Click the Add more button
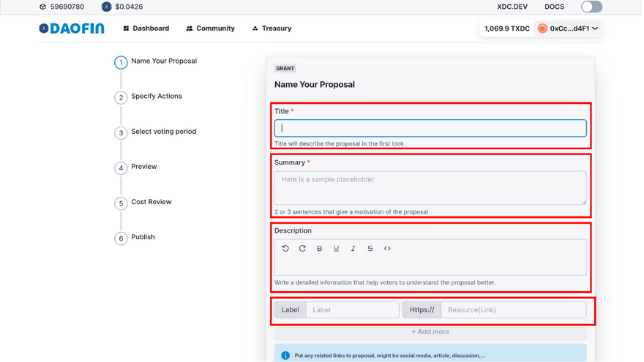 [x=430, y=332]
